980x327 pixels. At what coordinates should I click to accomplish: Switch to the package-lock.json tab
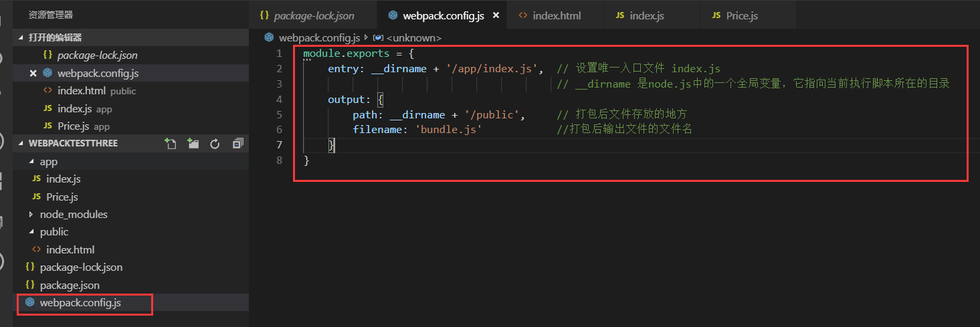(x=313, y=15)
